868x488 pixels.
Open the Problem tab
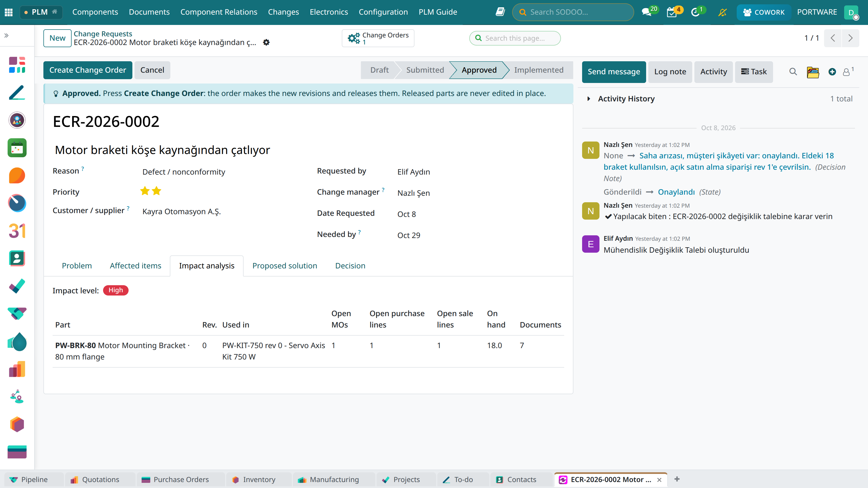point(77,266)
